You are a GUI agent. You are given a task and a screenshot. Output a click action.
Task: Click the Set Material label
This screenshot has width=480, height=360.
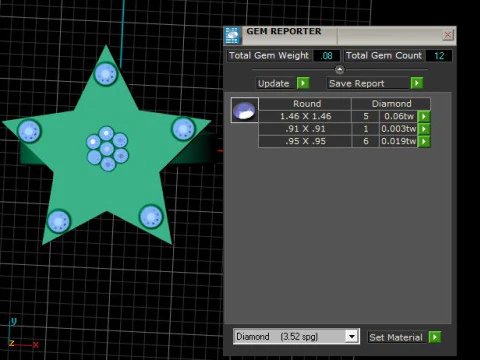(x=396, y=337)
